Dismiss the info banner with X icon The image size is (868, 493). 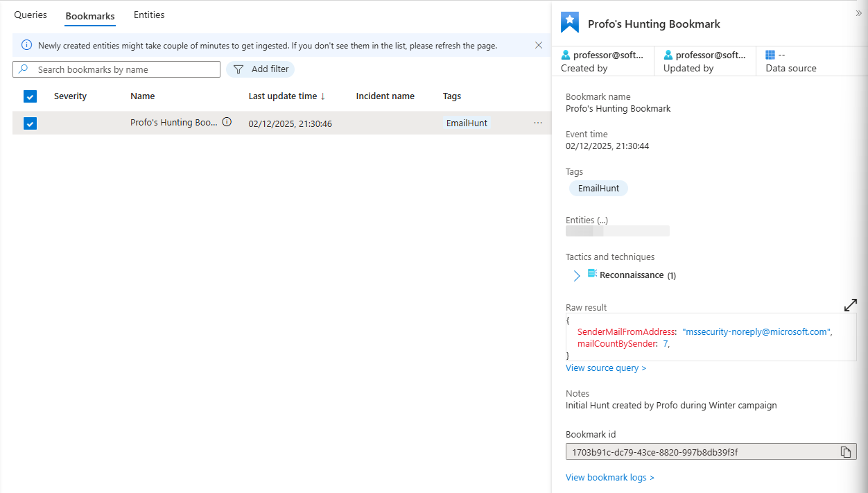pyautogui.click(x=539, y=45)
